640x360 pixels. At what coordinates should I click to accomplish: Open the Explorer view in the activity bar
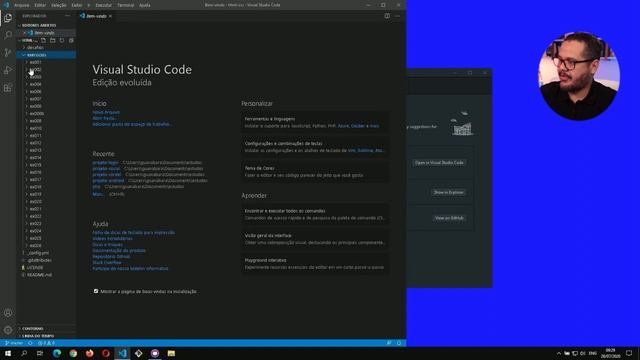[8, 18]
